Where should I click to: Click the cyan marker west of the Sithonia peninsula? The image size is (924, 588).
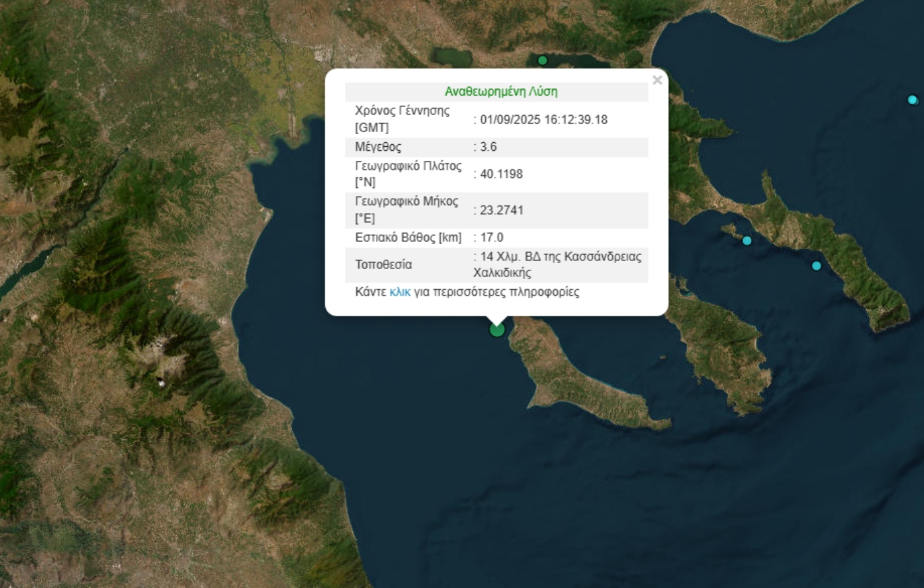tap(747, 241)
